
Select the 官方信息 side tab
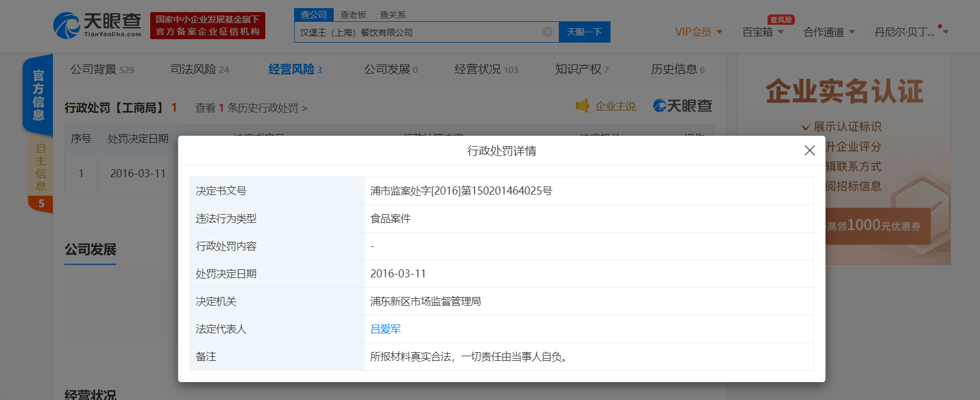(38, 95)
